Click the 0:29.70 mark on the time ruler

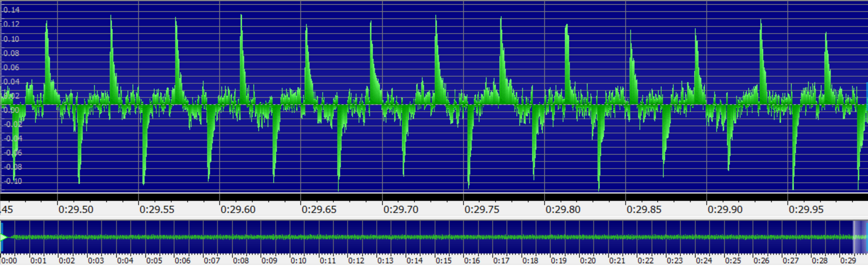(x=401, y=209)
